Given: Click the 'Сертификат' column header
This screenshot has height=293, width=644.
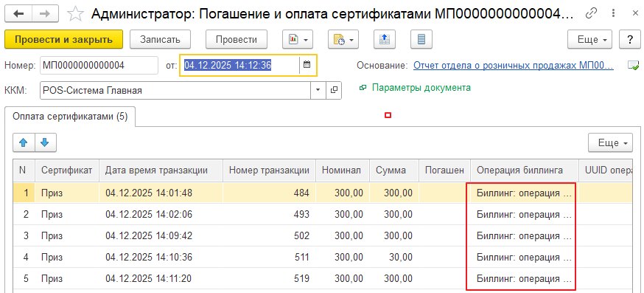Looking at the screenshot, I should point(67,170).
